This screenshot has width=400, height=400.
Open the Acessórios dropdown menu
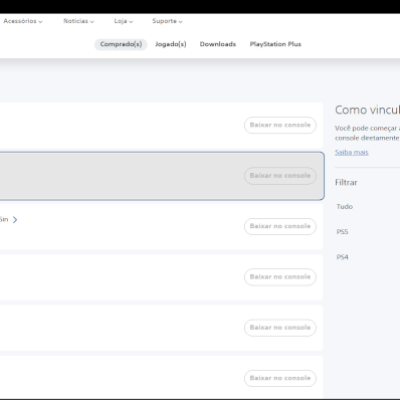(x=23, y=21)
